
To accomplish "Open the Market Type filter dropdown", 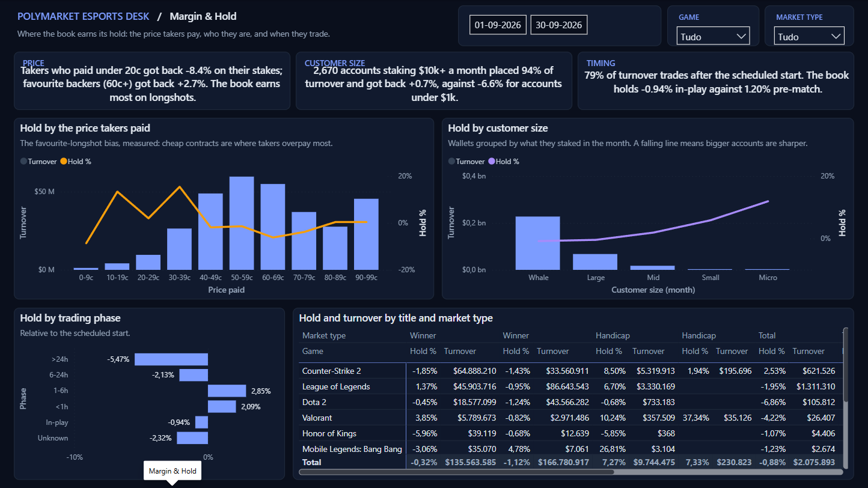I will click(809, 36).
